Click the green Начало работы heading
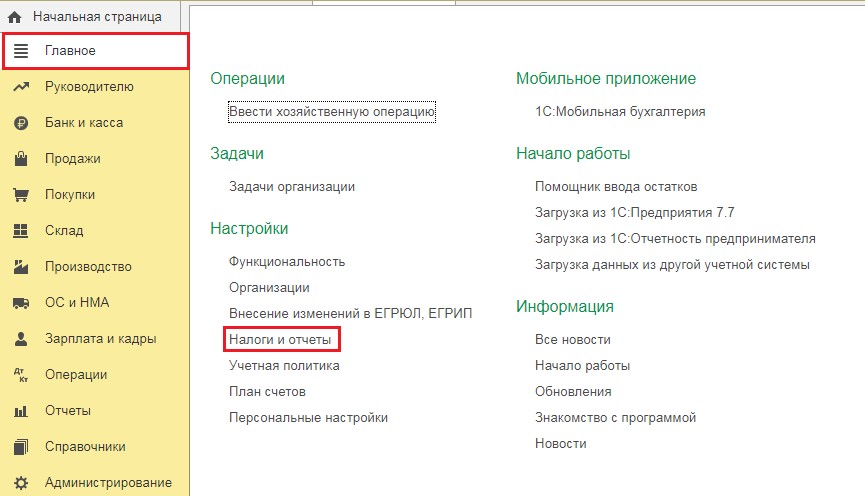 click(x=573, y=153)
